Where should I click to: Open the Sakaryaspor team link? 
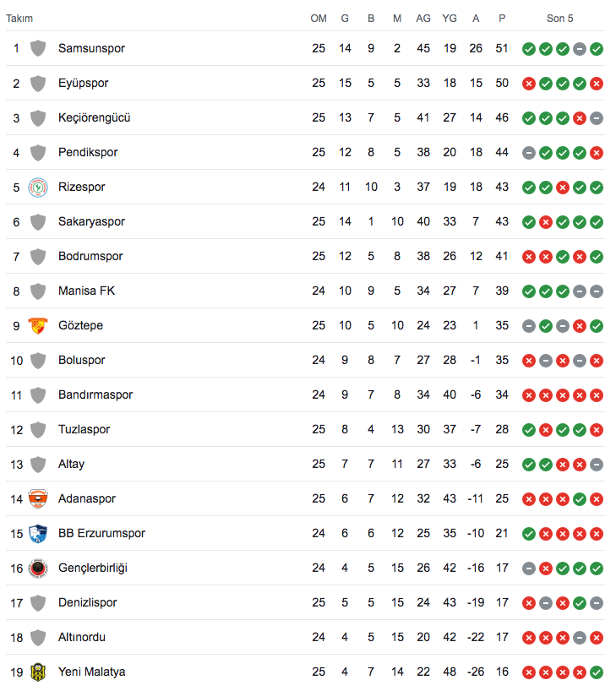pyautogui.click(x=92, y=221)
